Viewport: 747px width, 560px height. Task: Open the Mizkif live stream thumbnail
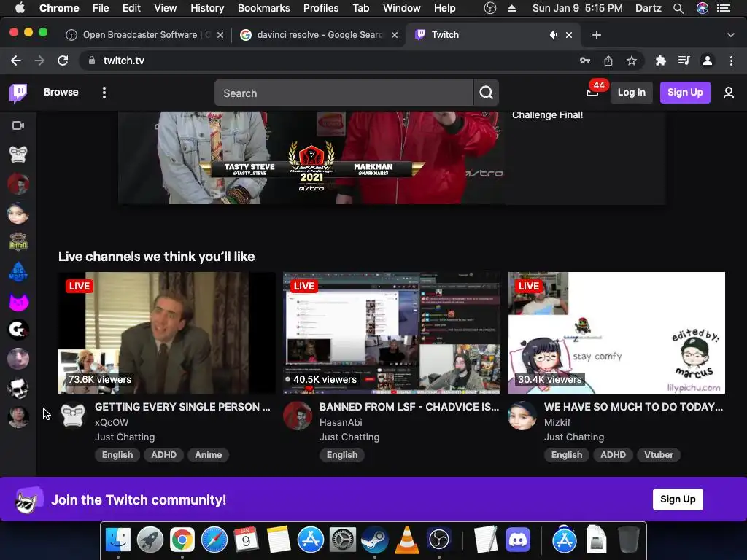(x=616, y=332)
